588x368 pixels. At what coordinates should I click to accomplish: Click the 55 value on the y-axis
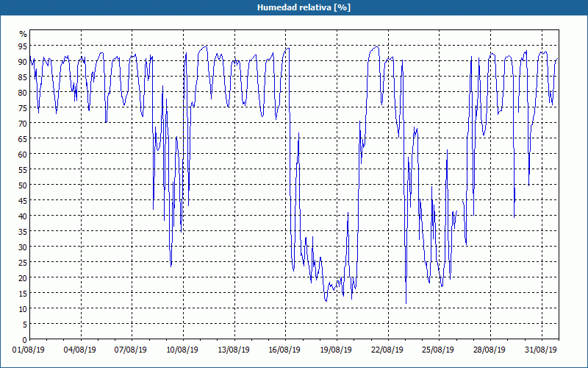[x=23, y=170]
